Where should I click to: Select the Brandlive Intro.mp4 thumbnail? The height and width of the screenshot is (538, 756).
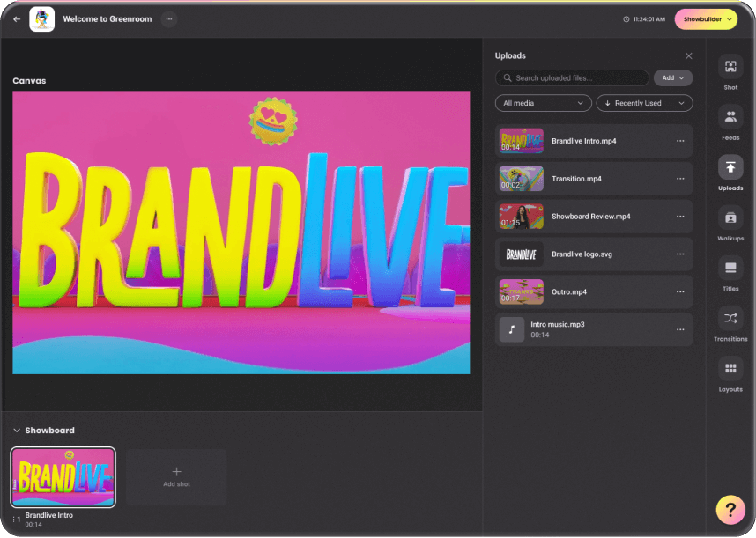tap(522, 141)
